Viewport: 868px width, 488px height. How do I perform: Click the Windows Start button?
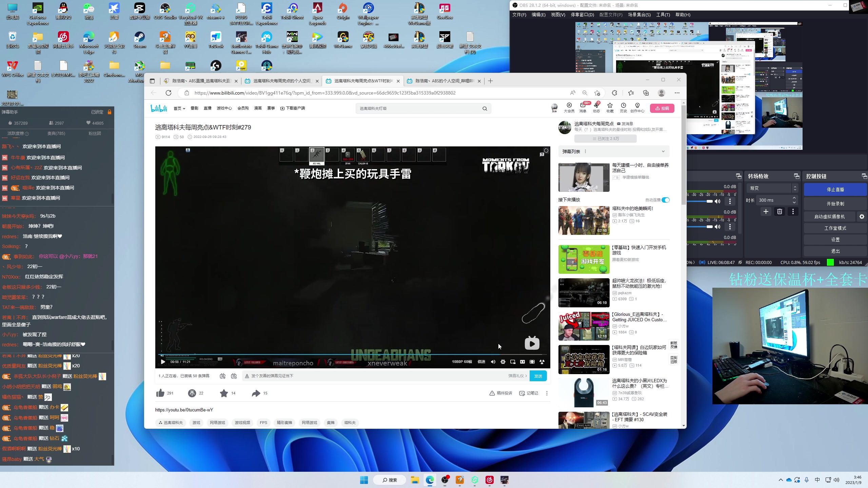364,480
